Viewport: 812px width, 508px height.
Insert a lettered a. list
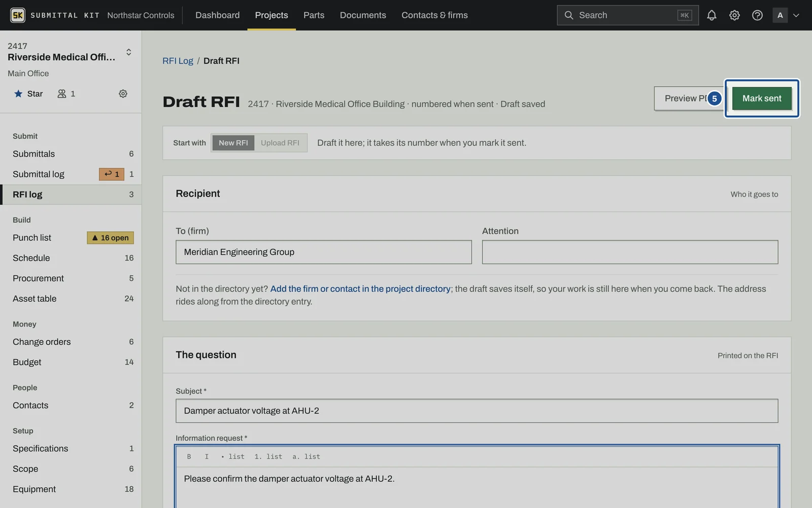(x=306, y=457)
